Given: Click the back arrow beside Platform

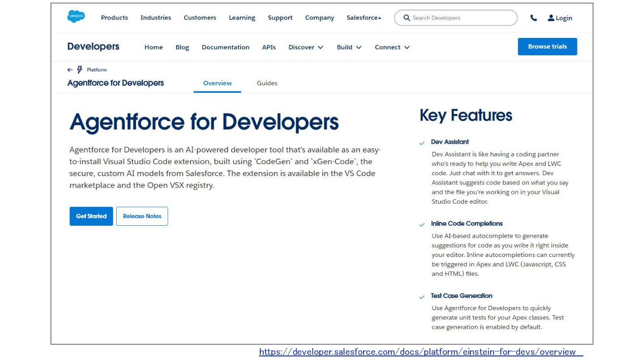Looking at the screenshot, I should (x=70, y=70).
